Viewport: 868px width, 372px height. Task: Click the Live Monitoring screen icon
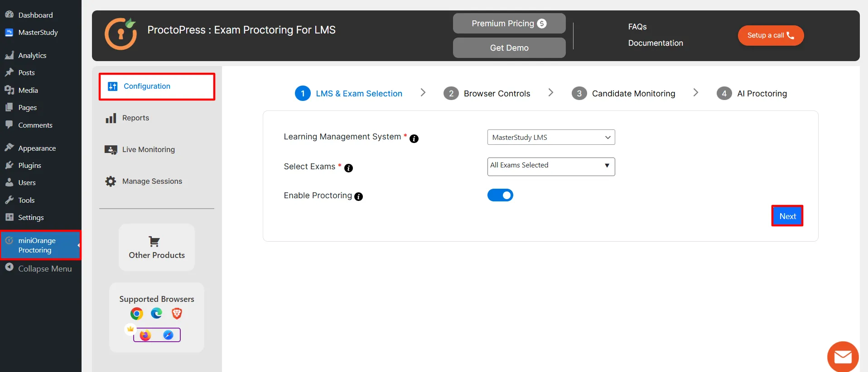[111, 150]
